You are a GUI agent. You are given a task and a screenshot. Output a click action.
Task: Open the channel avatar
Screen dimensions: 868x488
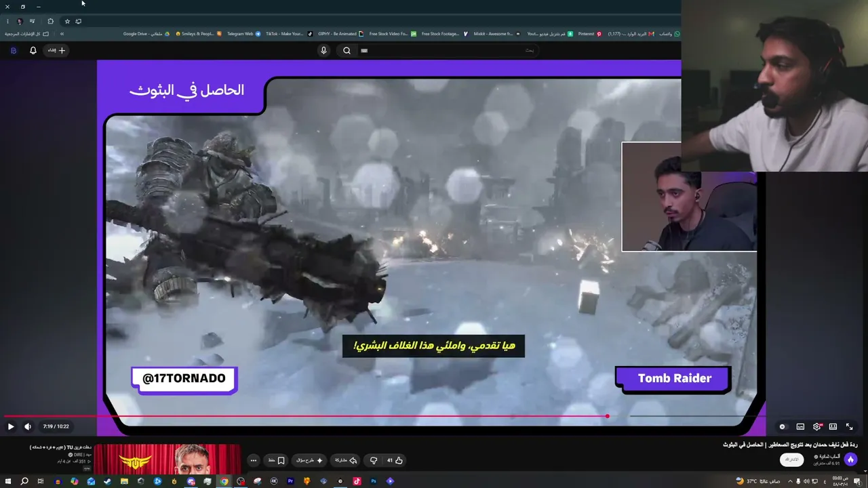(x=851, y=460)
